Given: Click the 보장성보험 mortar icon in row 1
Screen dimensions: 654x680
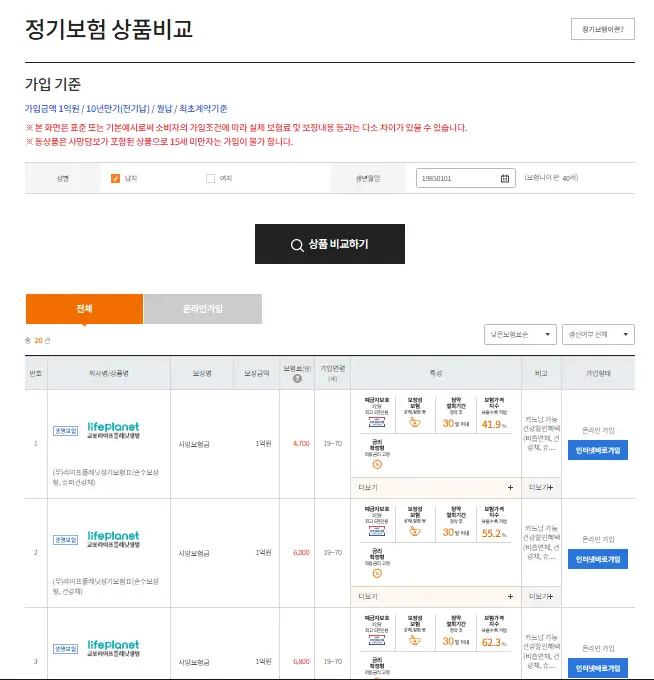Looking at the screenshot, I should (415, 422).
